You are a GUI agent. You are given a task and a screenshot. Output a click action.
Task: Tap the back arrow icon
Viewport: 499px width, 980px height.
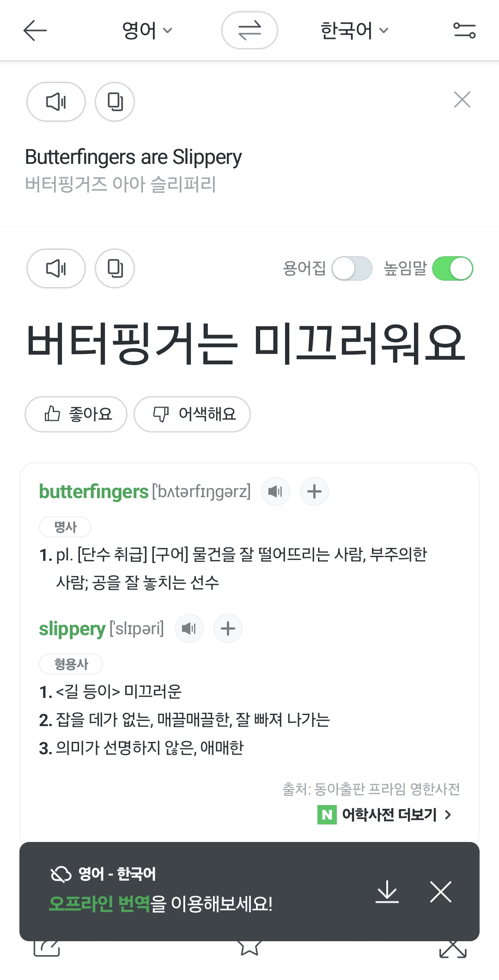point(35,30)
